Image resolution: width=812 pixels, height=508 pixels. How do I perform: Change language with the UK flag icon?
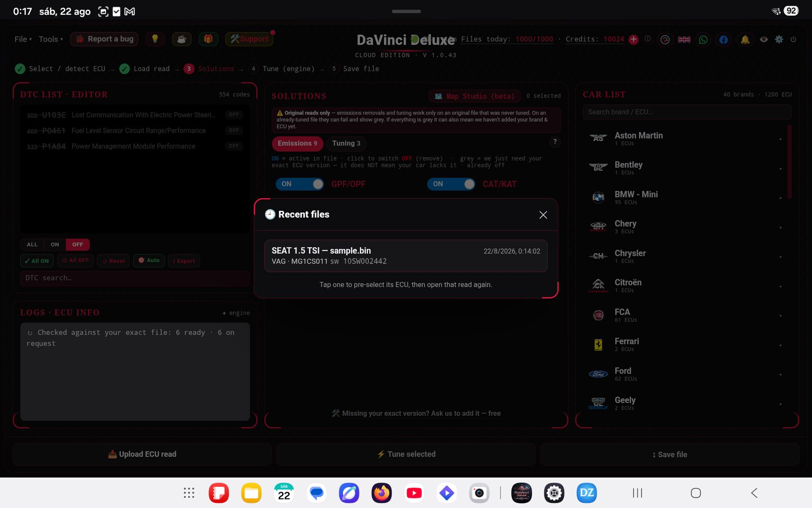[684, 40]
